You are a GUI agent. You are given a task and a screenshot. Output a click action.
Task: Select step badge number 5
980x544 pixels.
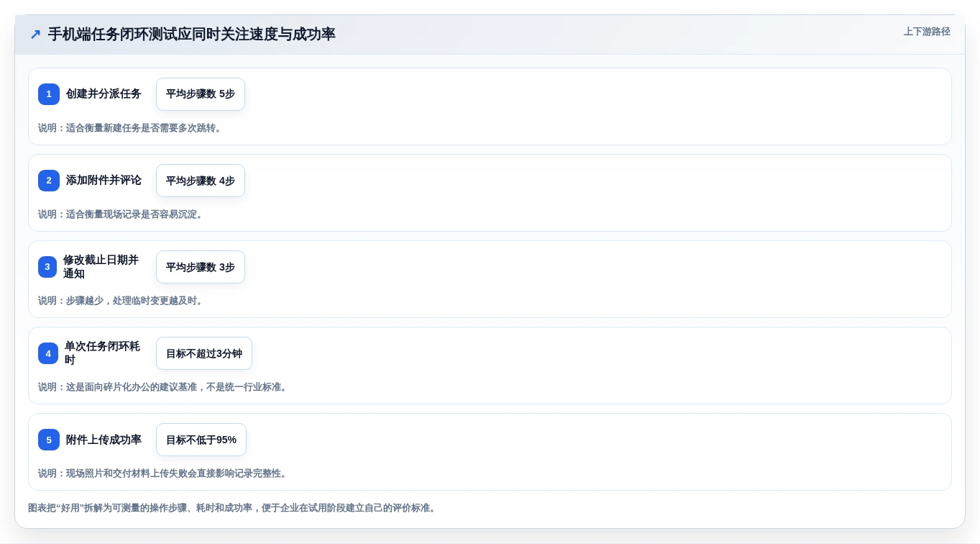click(x=49, y=440)
